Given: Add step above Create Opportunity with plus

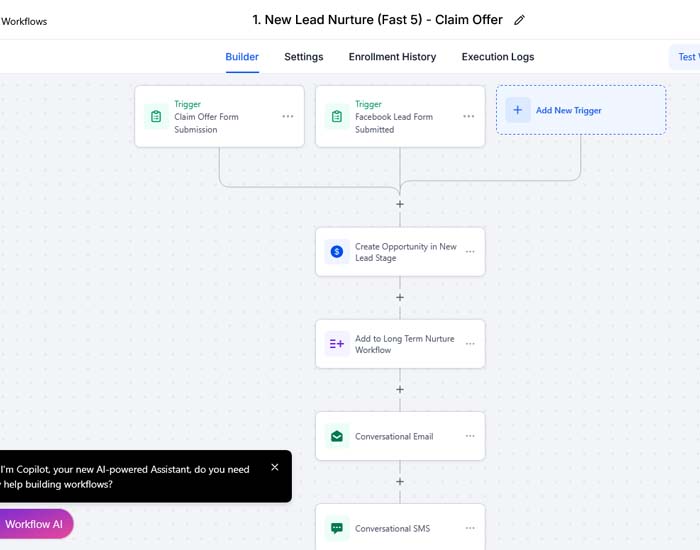Looking at the screenshot, I should [x=400, y=204].
